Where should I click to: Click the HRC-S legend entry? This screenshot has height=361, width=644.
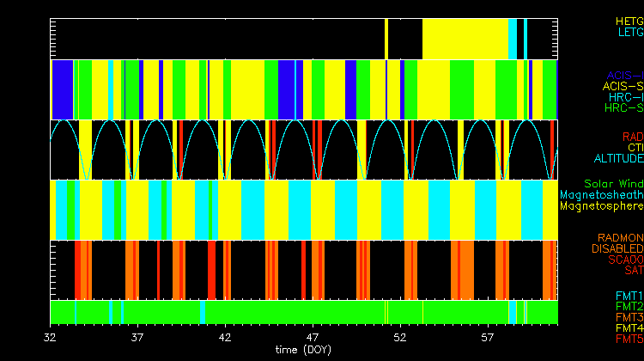click(x=623, y=108)
